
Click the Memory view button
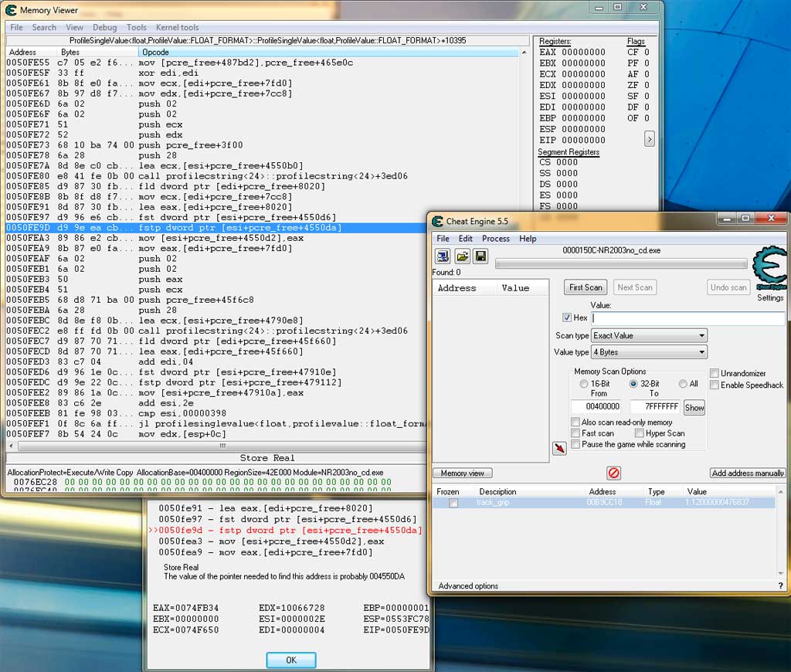tap(462, 473)
